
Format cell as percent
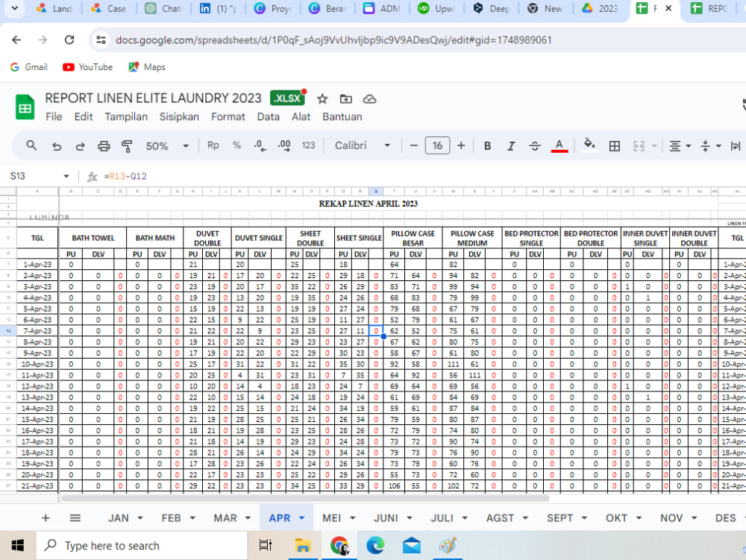click(x=237, y=145)
